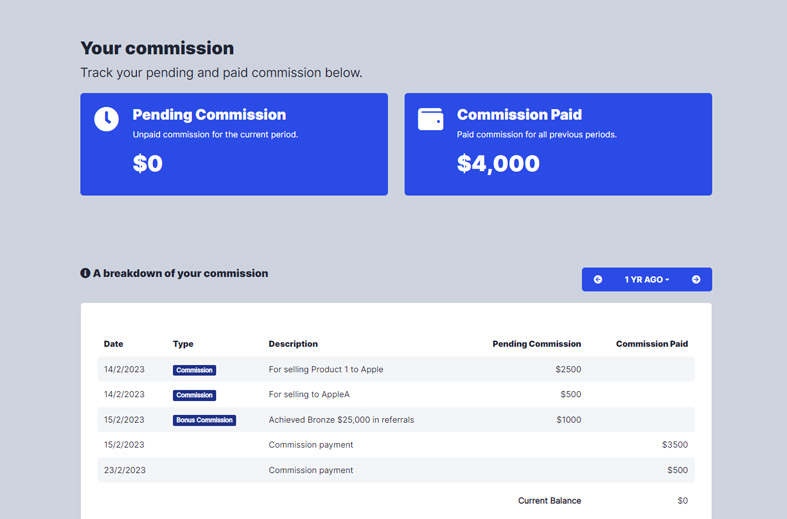Click the Type column header
Screen dimensions: 787x519
(183, 344)
